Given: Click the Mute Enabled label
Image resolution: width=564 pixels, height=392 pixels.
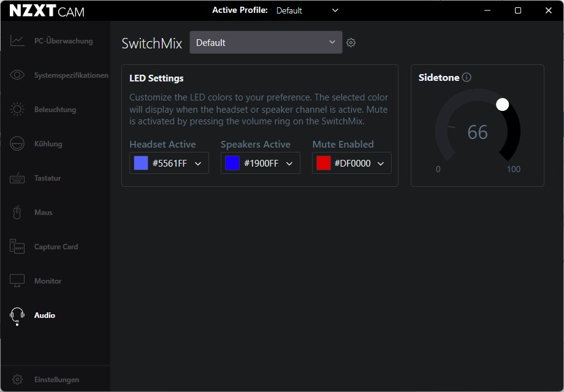Looking at the screenshot, I should 343,144.
